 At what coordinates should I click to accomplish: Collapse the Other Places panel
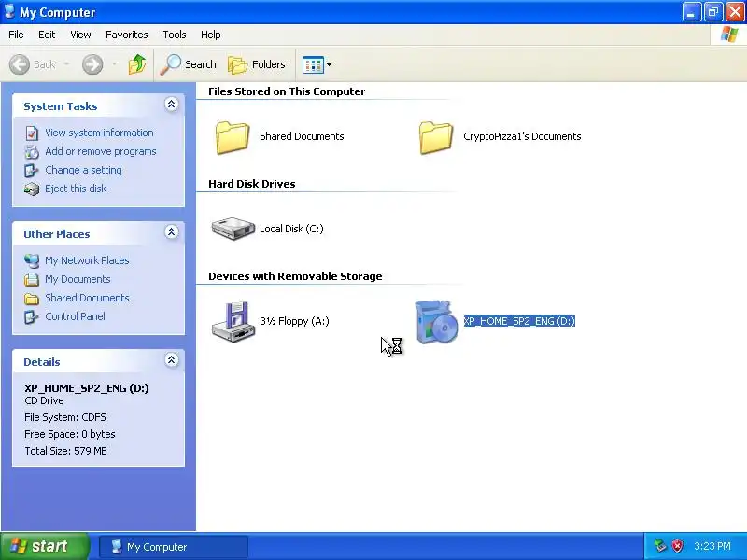pos(172,231)
